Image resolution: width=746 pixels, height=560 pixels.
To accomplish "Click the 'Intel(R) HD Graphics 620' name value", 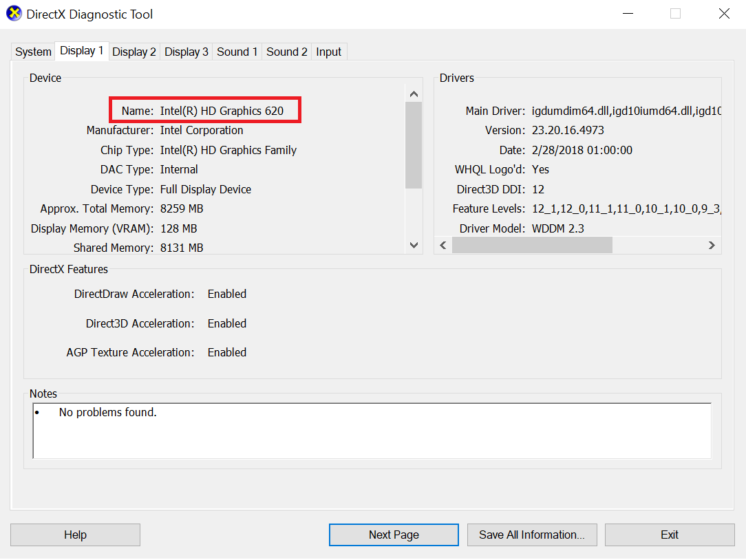I will pos(222,111).
